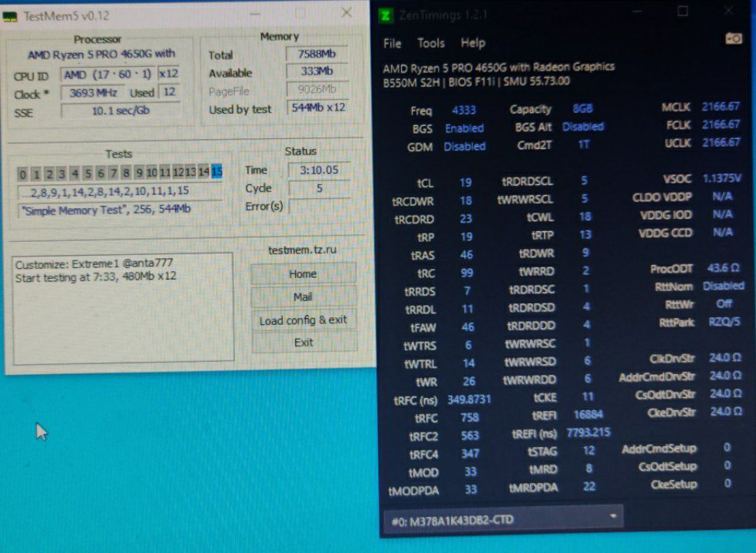The width and height of the screenshot is (756, 553).
Task: Click the tCL value 19
Action: [466, 183]
